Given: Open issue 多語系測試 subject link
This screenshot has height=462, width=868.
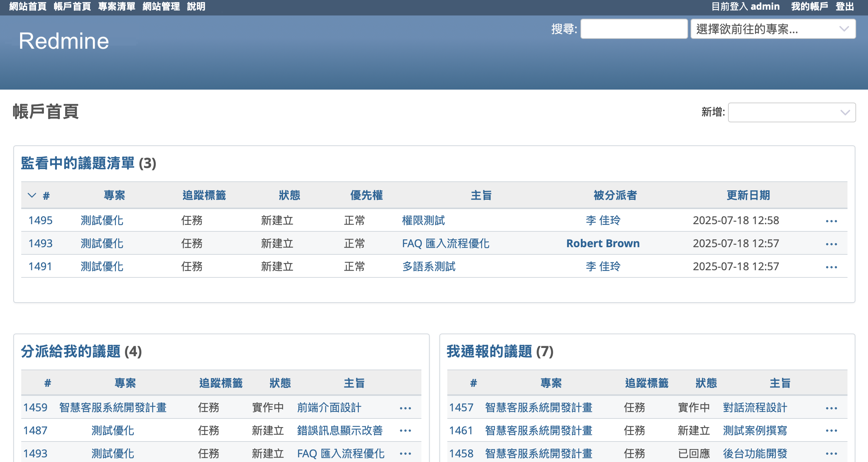Looking at the screenshot, I should tap(429, 266).
